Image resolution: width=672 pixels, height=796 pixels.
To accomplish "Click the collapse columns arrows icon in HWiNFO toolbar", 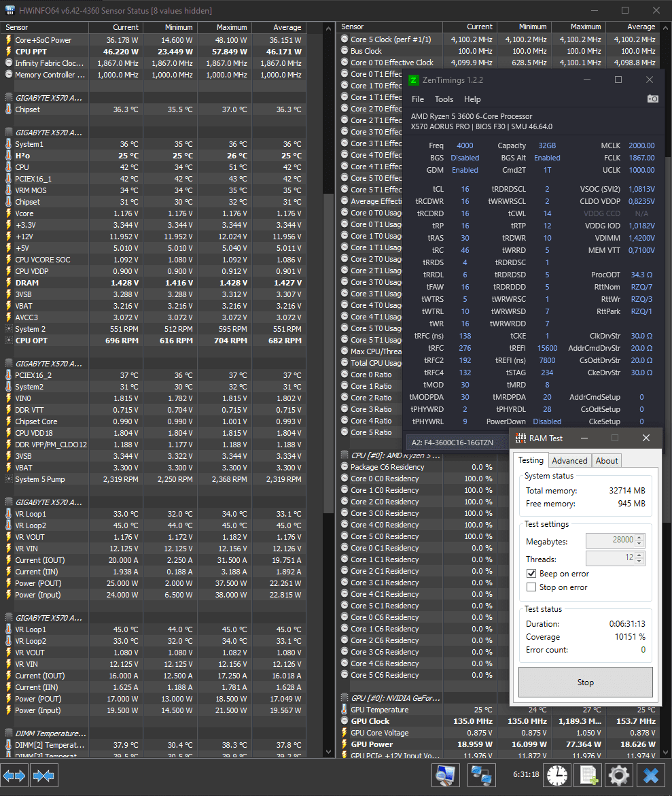I will (43, 776).
